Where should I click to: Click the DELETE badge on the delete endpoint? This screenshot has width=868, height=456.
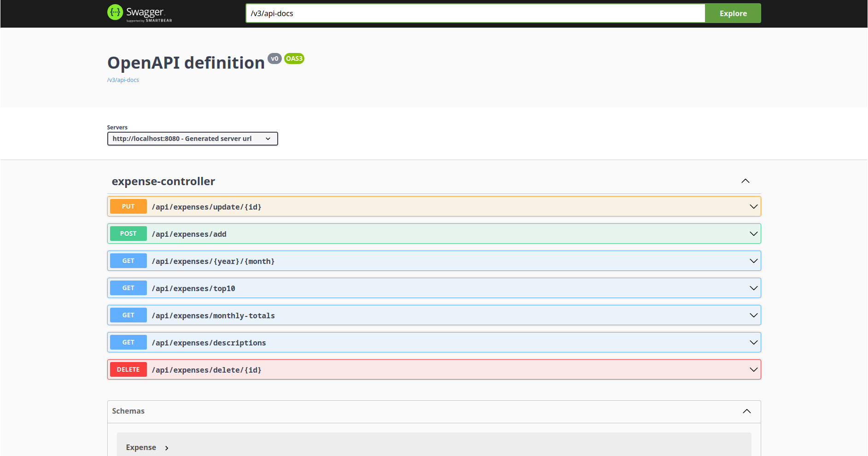pos(128,369)
